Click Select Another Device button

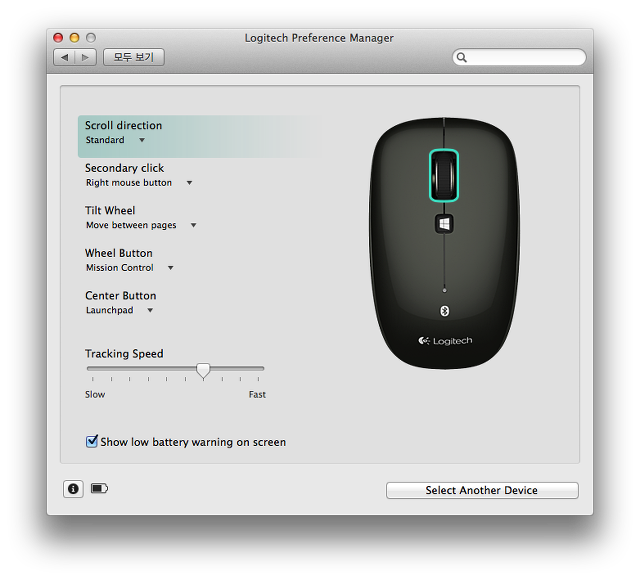482,490
